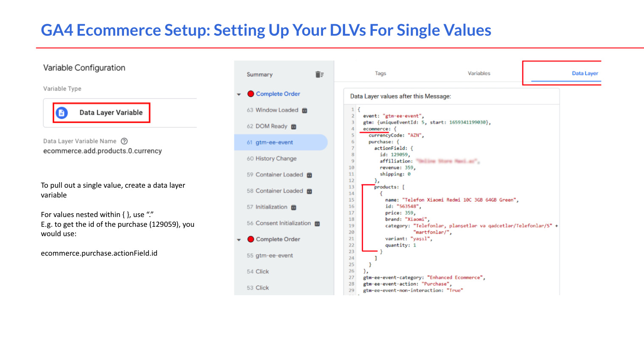644x361 pixels.
Task: Click the icon beside 59 Container Loaded
Action: click(309, 175)
